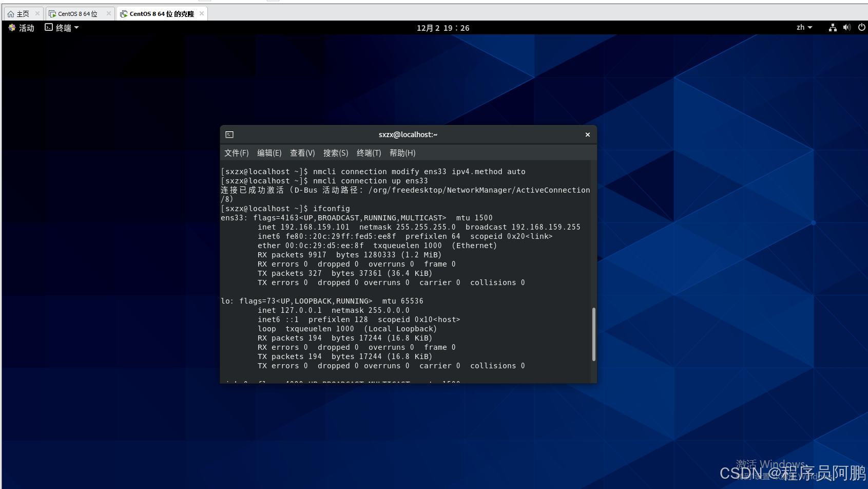
Task: Expand the 终端 application menu dropdown
Action: pyautogui.click(x=62, y=28)
